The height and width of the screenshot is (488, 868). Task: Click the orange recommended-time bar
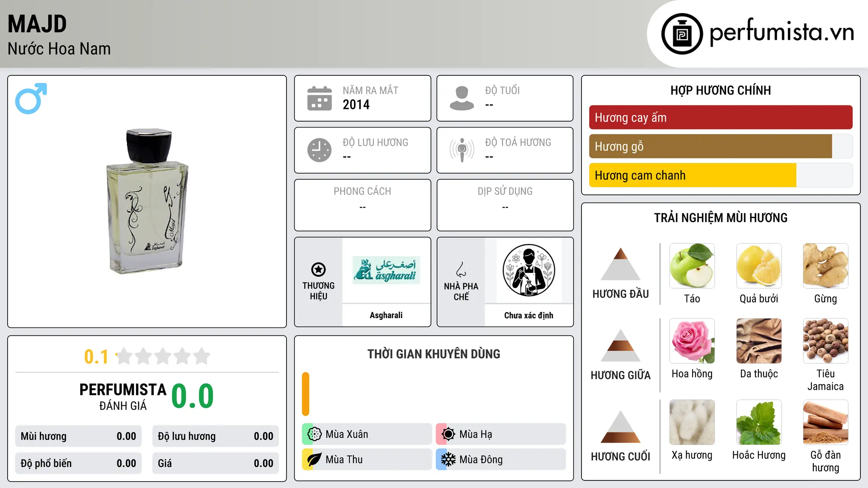coord(306,394)
